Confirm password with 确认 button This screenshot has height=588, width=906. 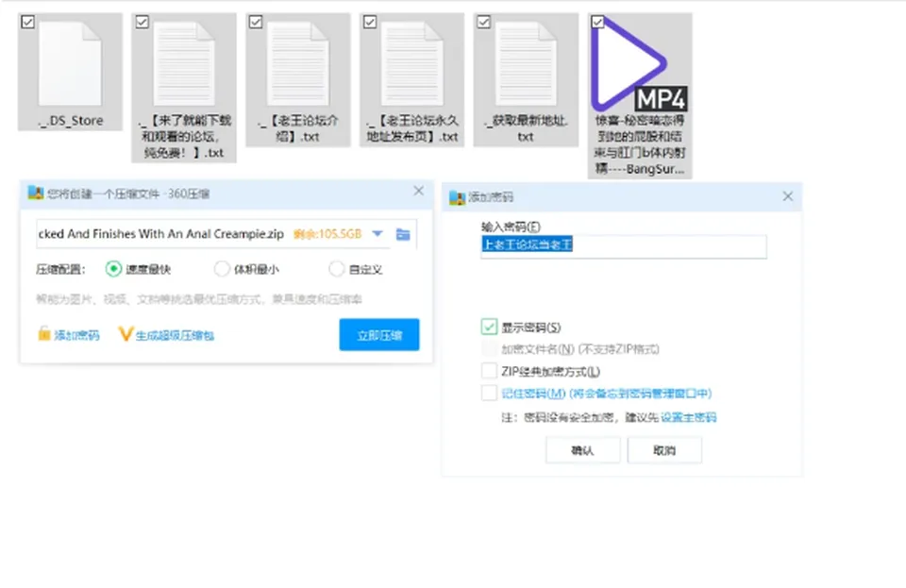[x=582, y=450]
